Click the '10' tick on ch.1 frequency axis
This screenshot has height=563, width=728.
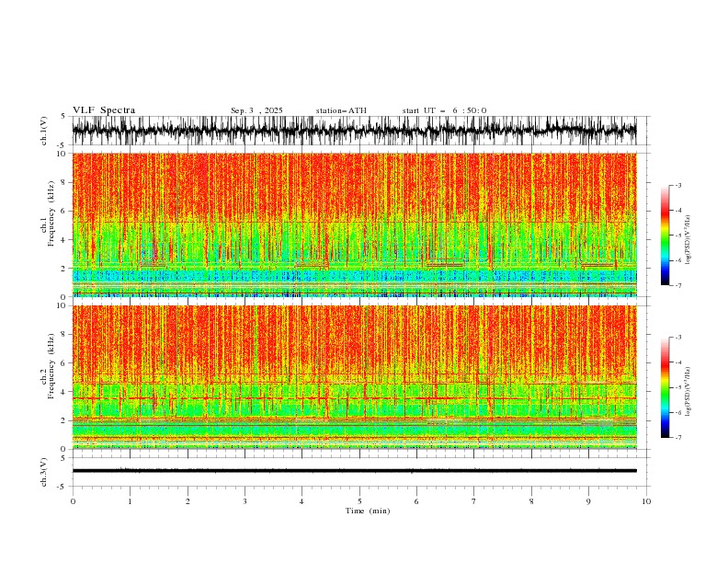(63, 154)
